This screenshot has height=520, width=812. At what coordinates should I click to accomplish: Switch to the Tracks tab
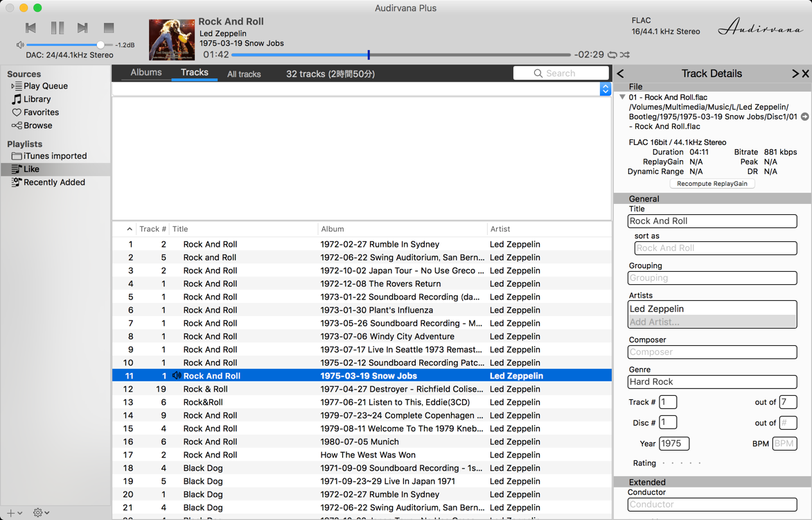(194, 73)
